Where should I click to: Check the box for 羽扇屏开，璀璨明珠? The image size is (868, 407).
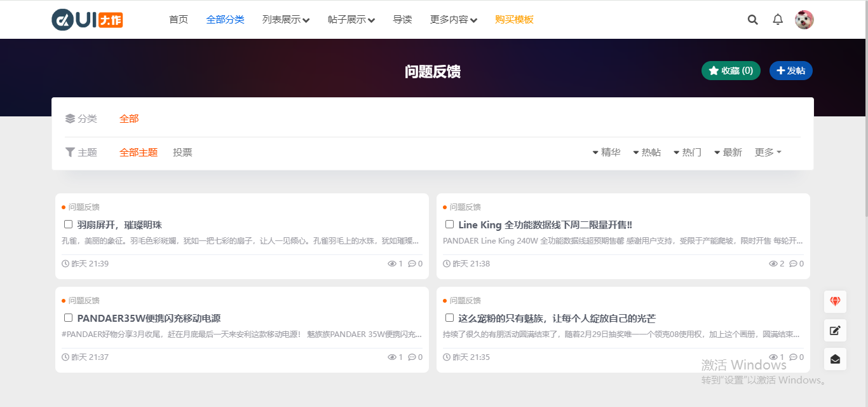pos(69,224)
